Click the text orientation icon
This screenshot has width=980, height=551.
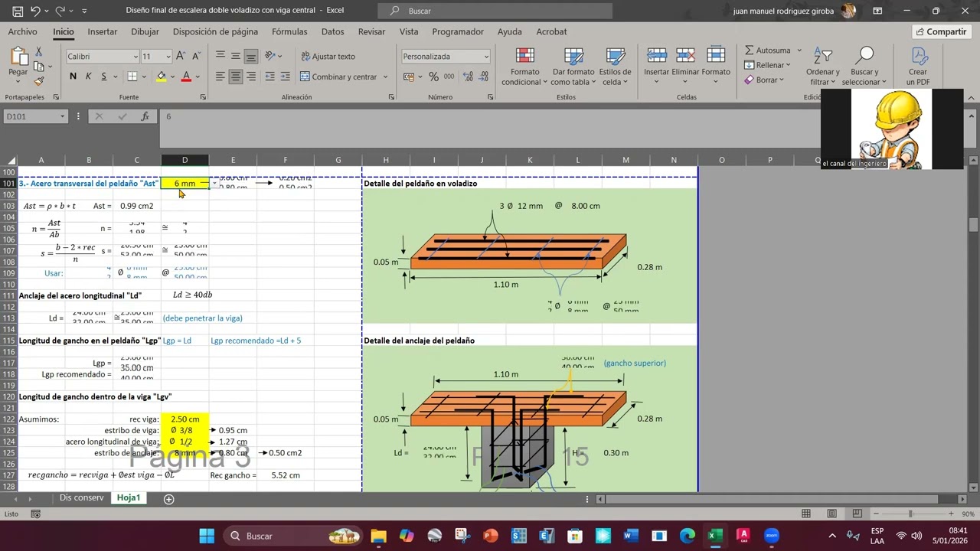(270, 56)
